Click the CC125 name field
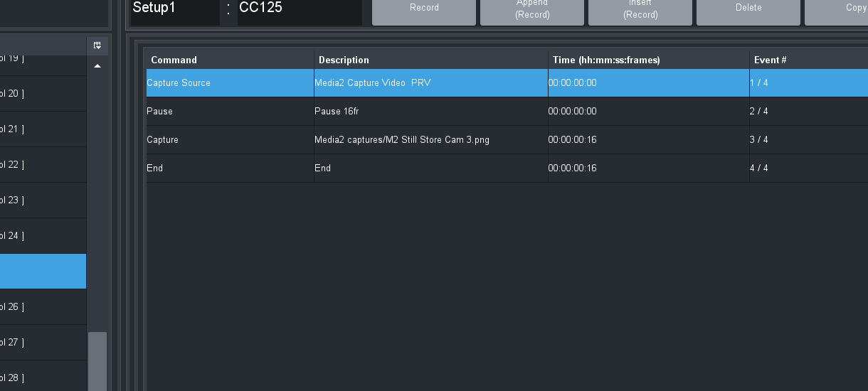 [x=299, y=9]
